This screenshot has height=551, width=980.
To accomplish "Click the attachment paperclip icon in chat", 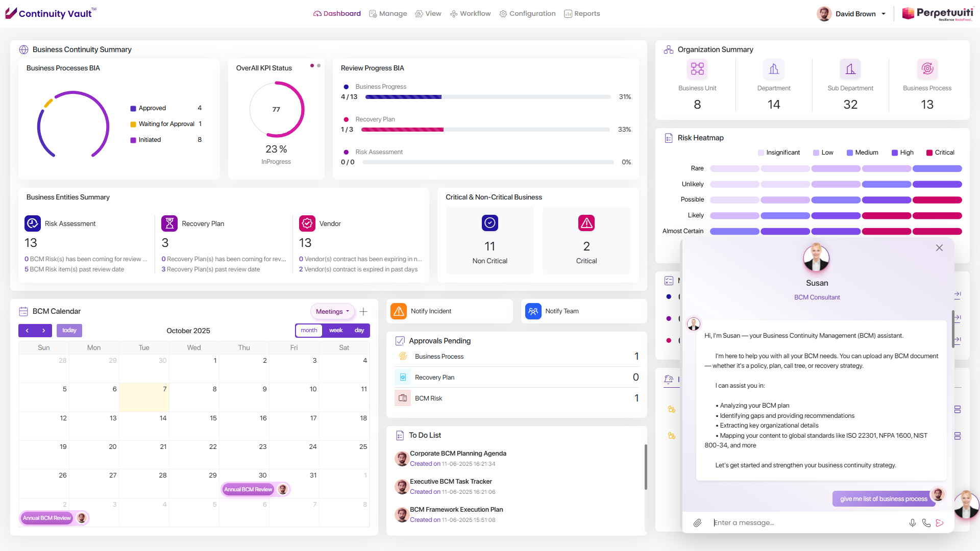I will pos(697,523).
